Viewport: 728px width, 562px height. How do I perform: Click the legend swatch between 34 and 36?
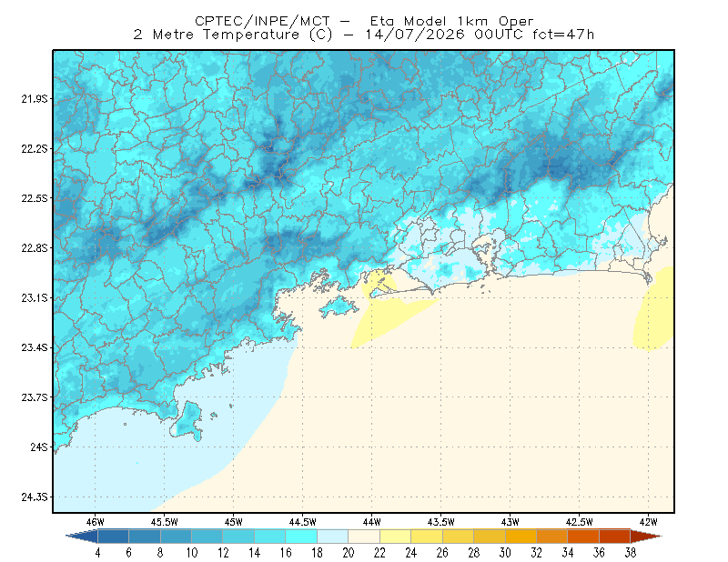click(583, 537)
